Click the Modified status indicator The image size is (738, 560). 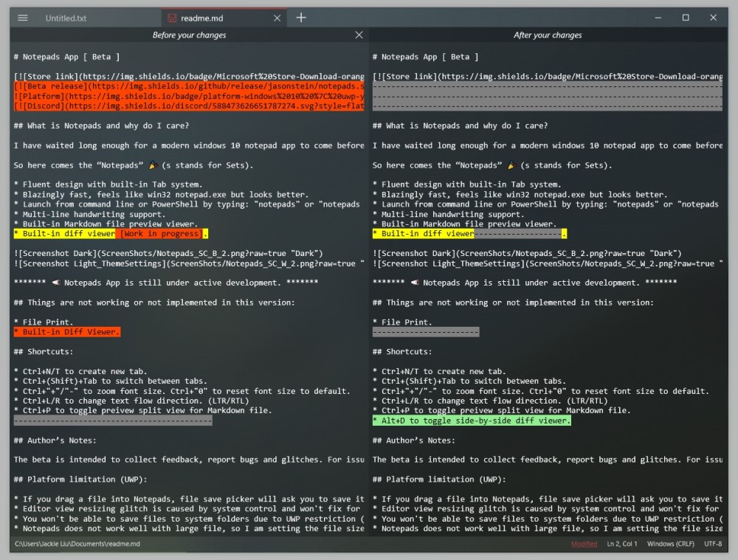[584, 544]
